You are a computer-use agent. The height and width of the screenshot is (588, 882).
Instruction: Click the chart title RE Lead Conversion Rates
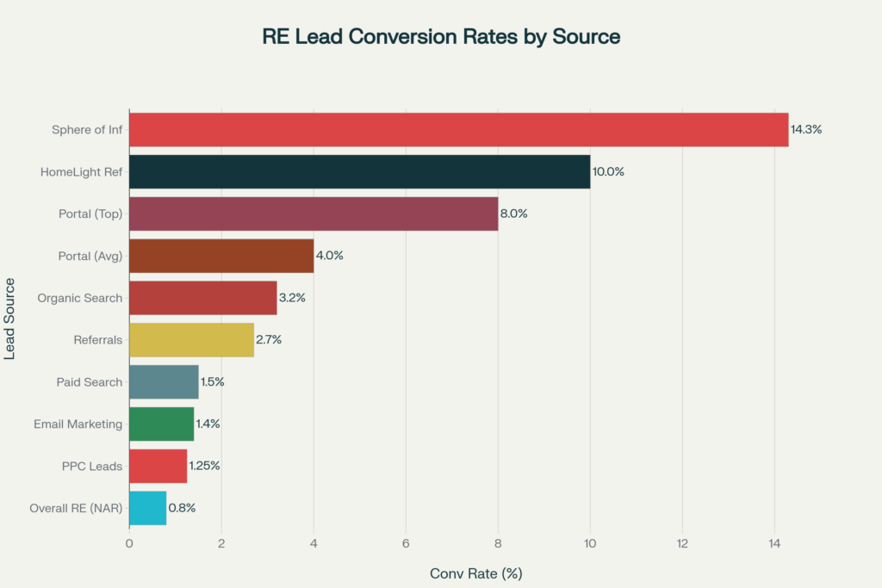pyautogui.click(x=441, y=37)
